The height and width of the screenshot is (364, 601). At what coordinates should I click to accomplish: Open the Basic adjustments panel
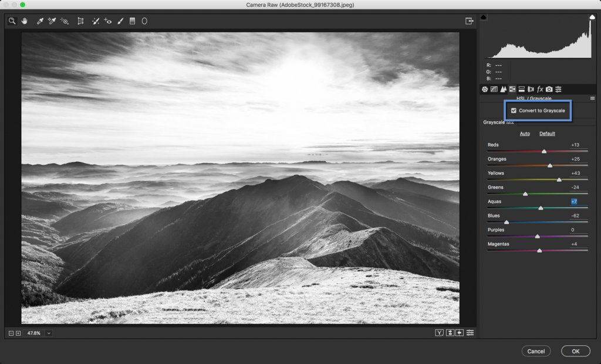tap(485, 89)
